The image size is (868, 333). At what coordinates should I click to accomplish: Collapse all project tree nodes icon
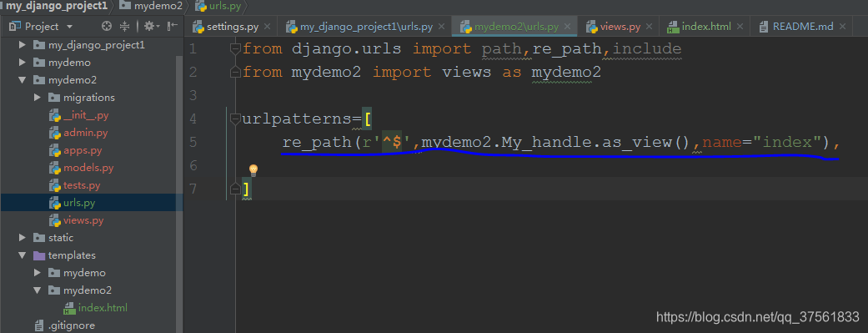tap(124, 26)
